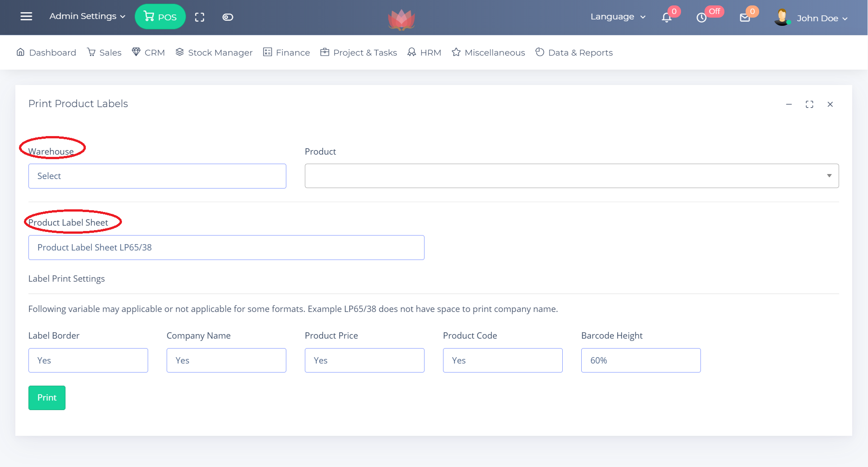Image resolution: width=868 pixels, height=467 pixels.
Task: Change the Barcode Height 60% field
Action: coord(640,360)
